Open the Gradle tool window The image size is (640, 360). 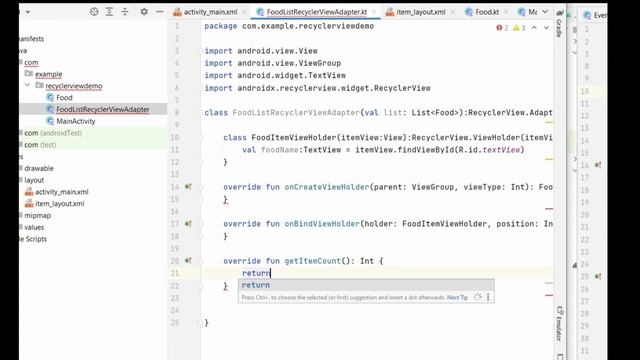(x=559, y=24)
